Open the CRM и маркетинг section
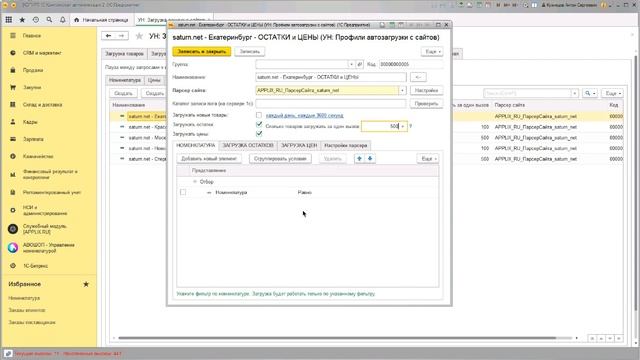The width and height of the screenshot is (640, 360). (42, 53)
